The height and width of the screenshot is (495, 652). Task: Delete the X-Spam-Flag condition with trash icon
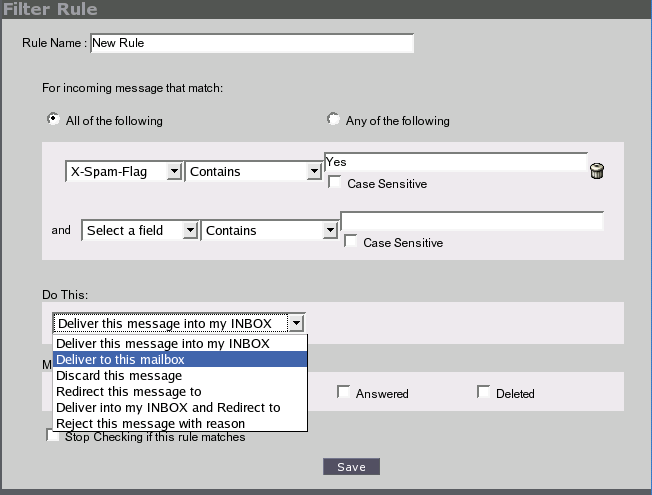tap(597, 171)
